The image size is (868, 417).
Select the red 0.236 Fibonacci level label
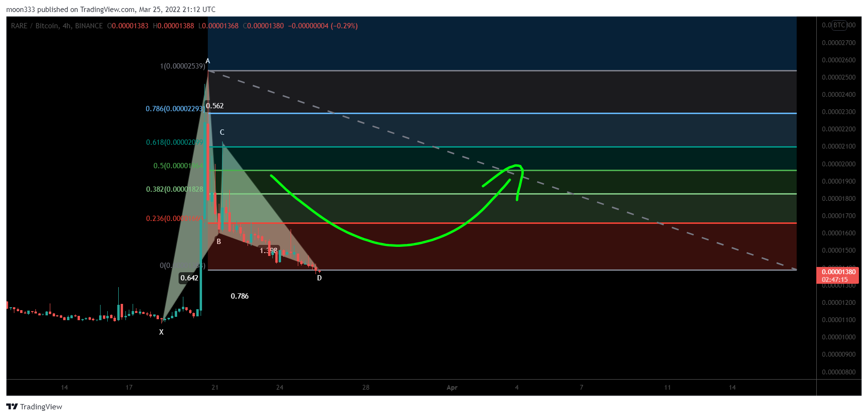[175, 219]
